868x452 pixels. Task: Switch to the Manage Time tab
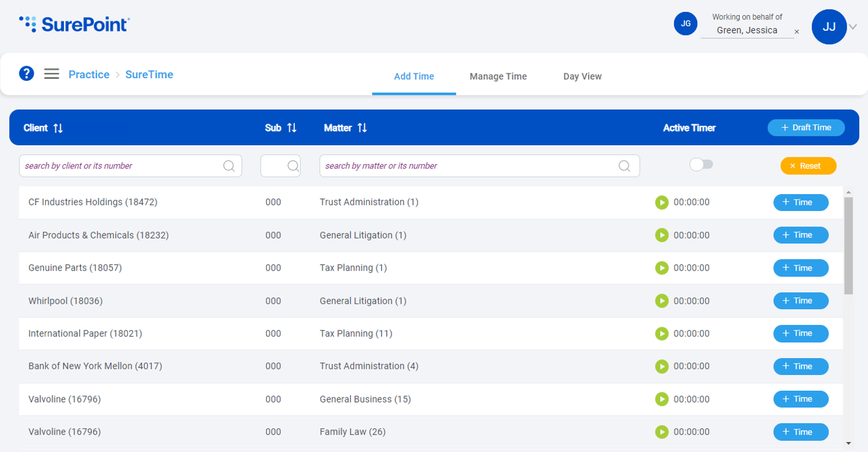(498, 76)
